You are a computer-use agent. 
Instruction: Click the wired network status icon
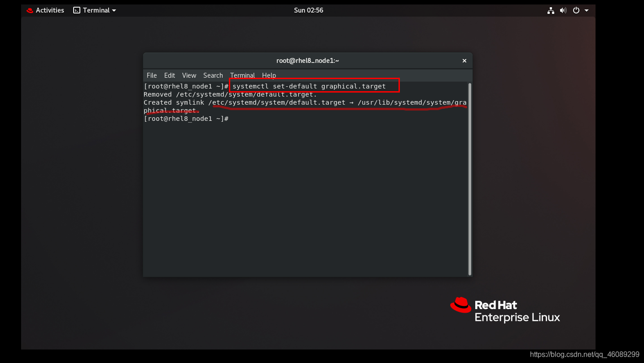[551, 10]
